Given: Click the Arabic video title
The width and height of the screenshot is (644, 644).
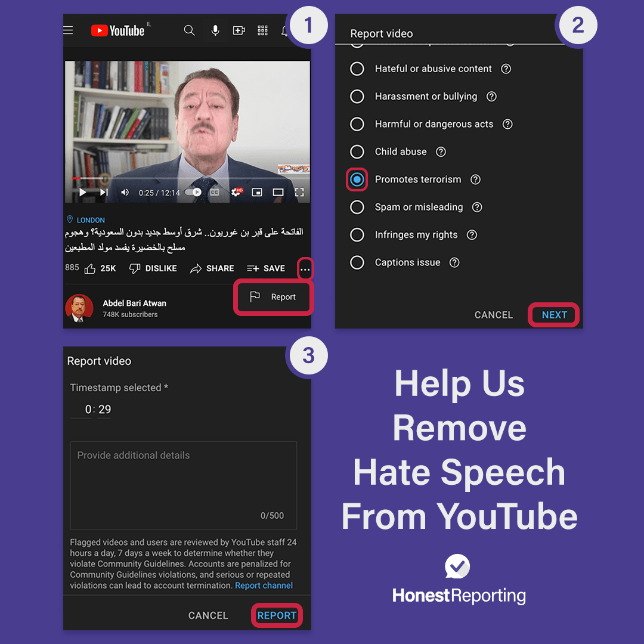Looking at the screenshot, I should pyautogui.click(x=184, y=240).
